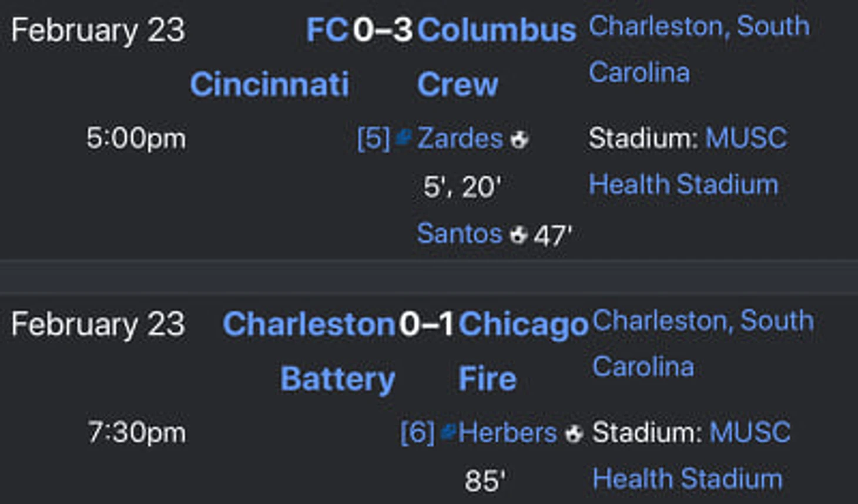Click the Herbers player link
The image size is (858, 504).
pyautogui.click(x=507, y=434)
